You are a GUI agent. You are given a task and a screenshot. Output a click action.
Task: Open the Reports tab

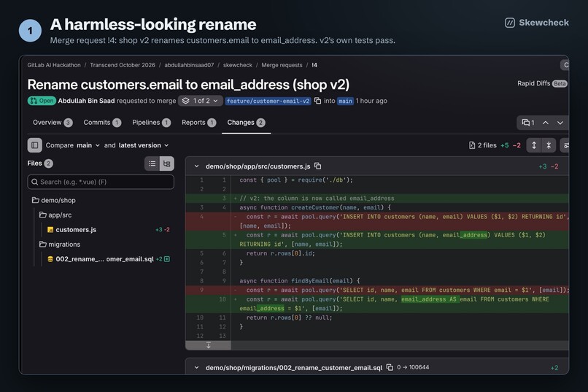[198, 123]
